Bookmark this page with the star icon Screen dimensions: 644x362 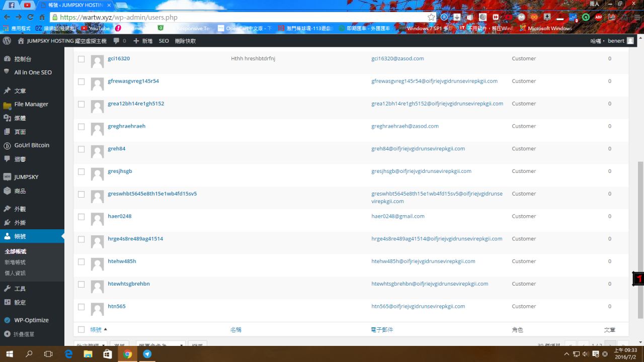pos(431,17)
